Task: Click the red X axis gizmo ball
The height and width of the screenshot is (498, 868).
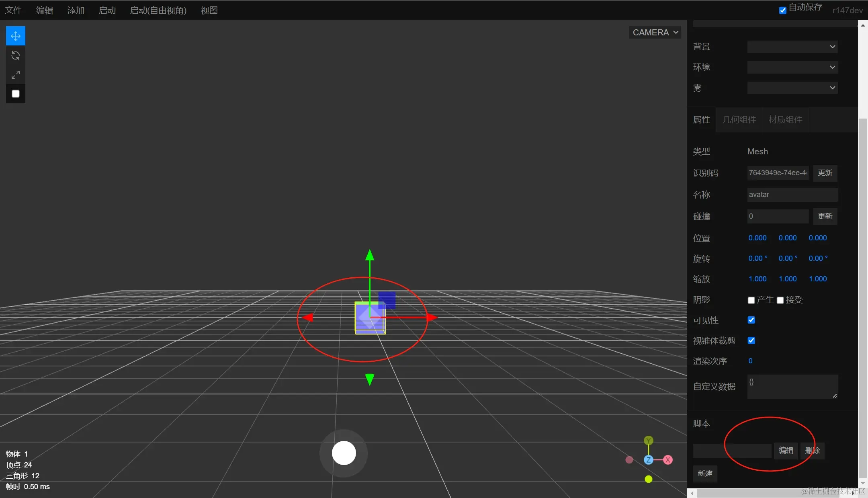Action: pos(668,460)
